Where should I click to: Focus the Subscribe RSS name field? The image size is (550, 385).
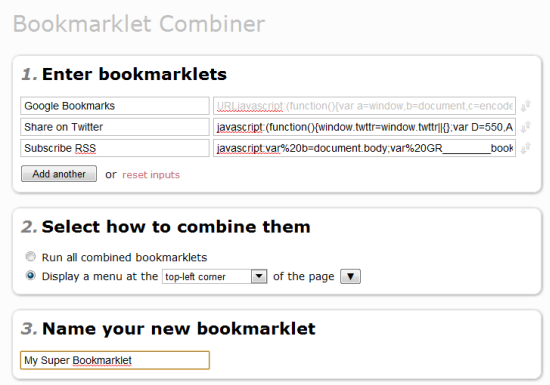115,148
